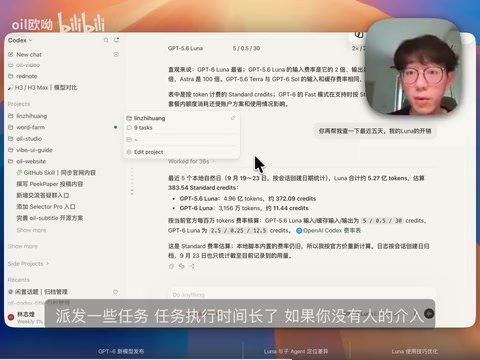Click the icon right of 闲置话题 row
Viewport: 480px width, 360px height.
point(115,292)
